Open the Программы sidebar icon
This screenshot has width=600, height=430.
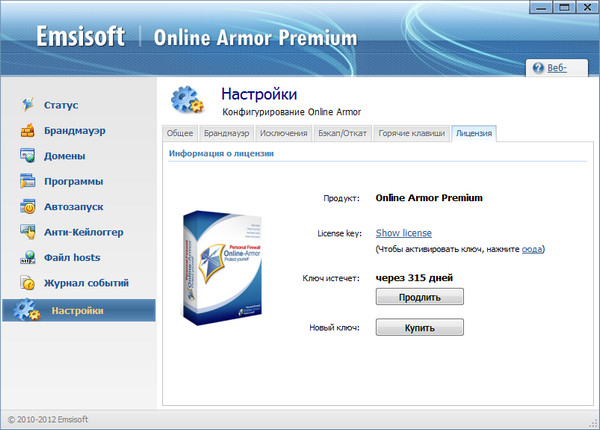coord(27,181)
